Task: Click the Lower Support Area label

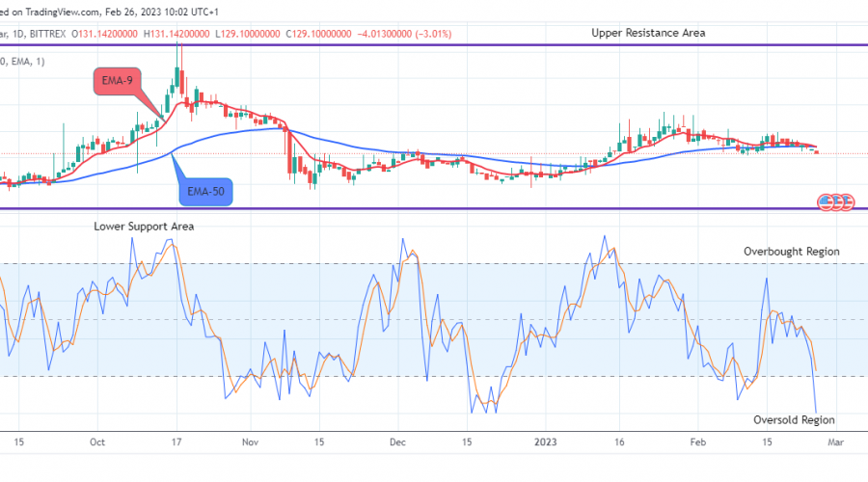Action: click(144, 227)
